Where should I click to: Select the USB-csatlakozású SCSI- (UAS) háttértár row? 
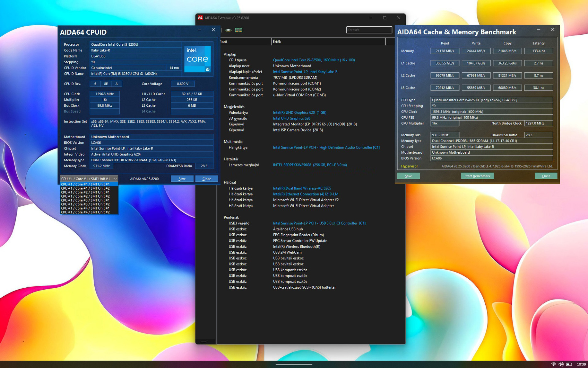[304, 287]
